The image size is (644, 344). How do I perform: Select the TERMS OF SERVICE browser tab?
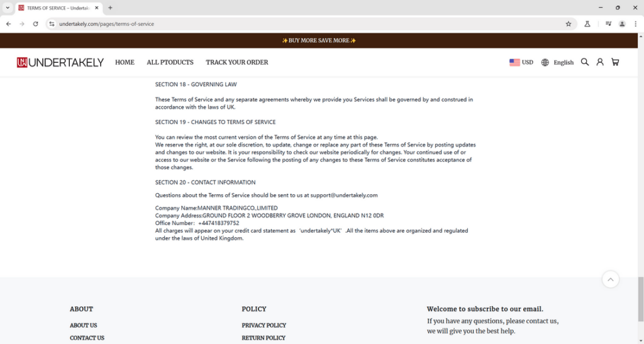[x=58, y=8]
